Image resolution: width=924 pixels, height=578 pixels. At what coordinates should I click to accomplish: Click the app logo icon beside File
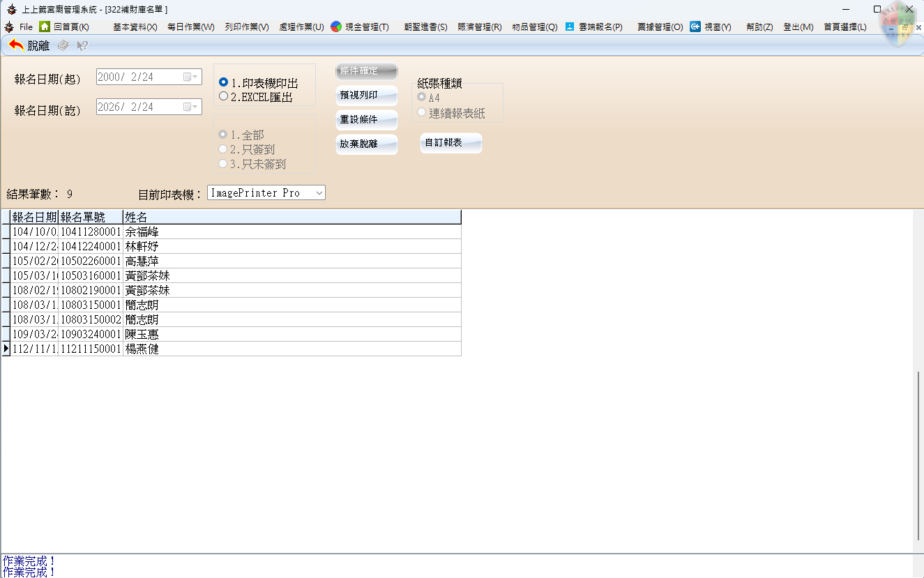point(9,26)
